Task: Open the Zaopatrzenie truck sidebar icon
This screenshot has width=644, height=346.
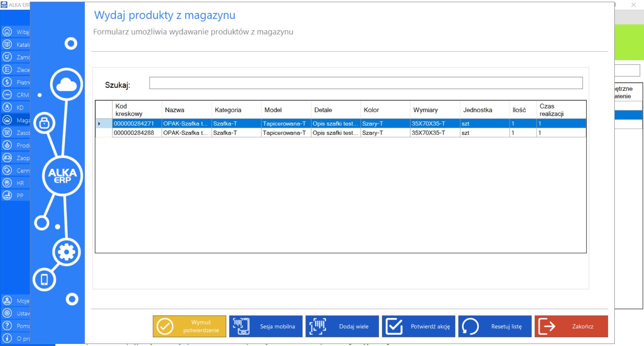Action: click(7, 158)
